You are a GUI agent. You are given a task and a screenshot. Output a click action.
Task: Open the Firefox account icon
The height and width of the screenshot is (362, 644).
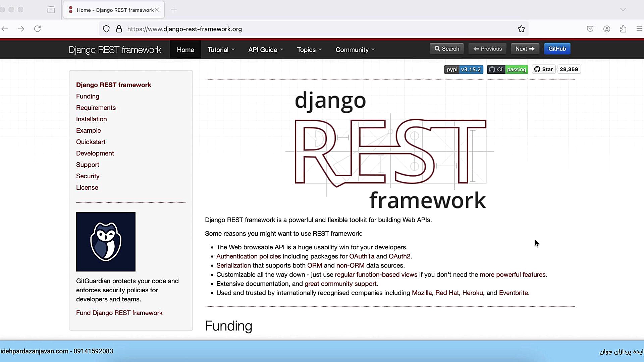(x=607, y=29)
